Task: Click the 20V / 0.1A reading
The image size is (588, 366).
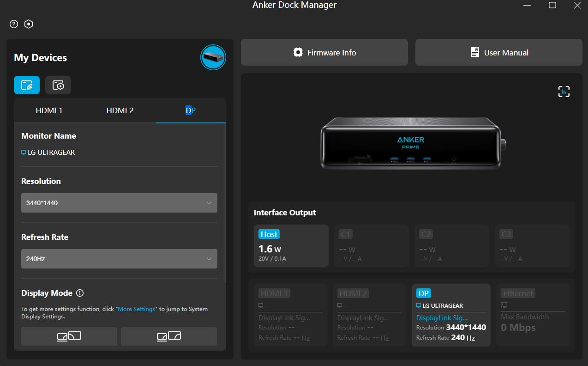Action: point(272,259)
